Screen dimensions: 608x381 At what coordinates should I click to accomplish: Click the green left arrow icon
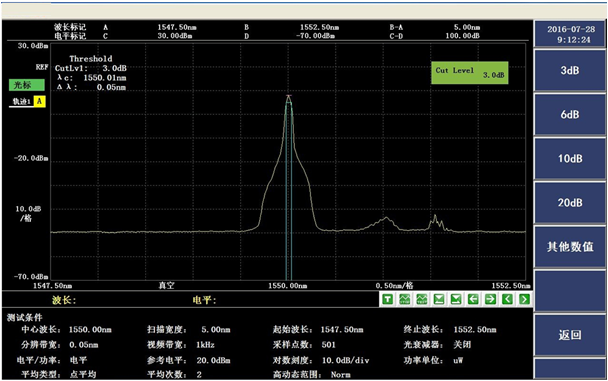point(473,299)
